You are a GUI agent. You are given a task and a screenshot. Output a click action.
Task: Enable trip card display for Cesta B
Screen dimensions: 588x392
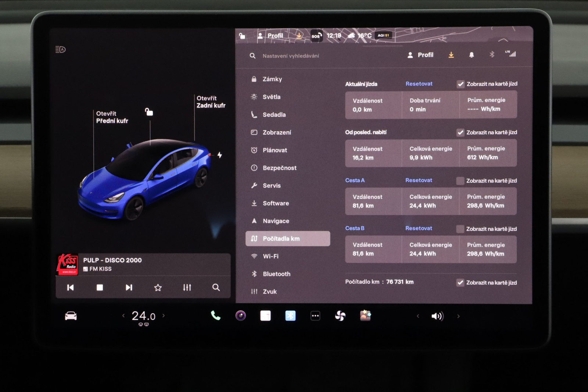pos(460,229)
